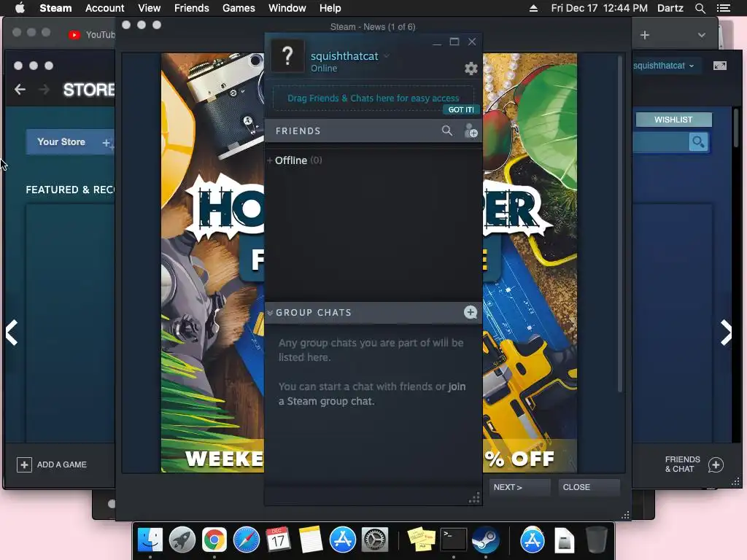747x560 pixels.
Task: Click CLOSE in news window
Action: coord(589,487)
